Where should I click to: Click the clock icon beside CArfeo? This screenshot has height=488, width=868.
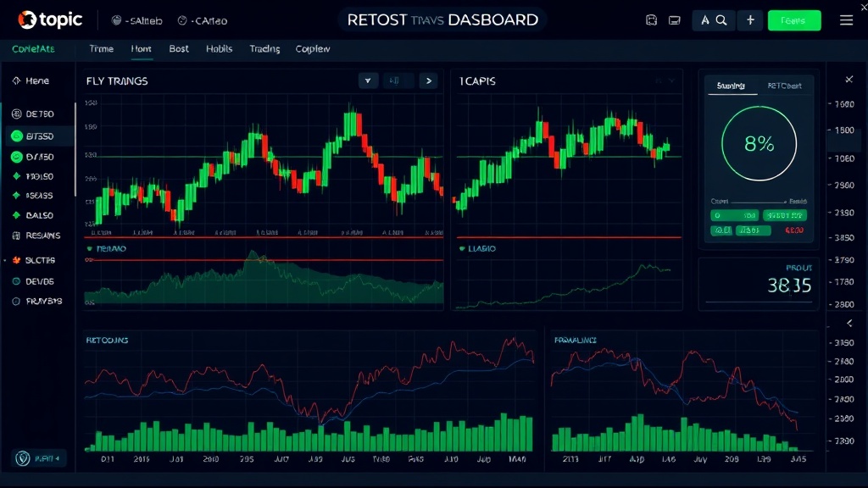click(182, 20)
